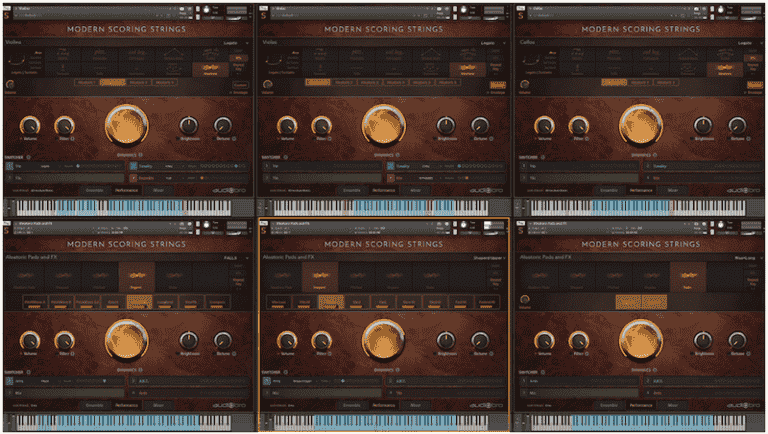Switch to the Ensemble tab in the Violins instrument
Viewport: 768px width, 434px height.
pyautogui.click(x=95, y=191)
